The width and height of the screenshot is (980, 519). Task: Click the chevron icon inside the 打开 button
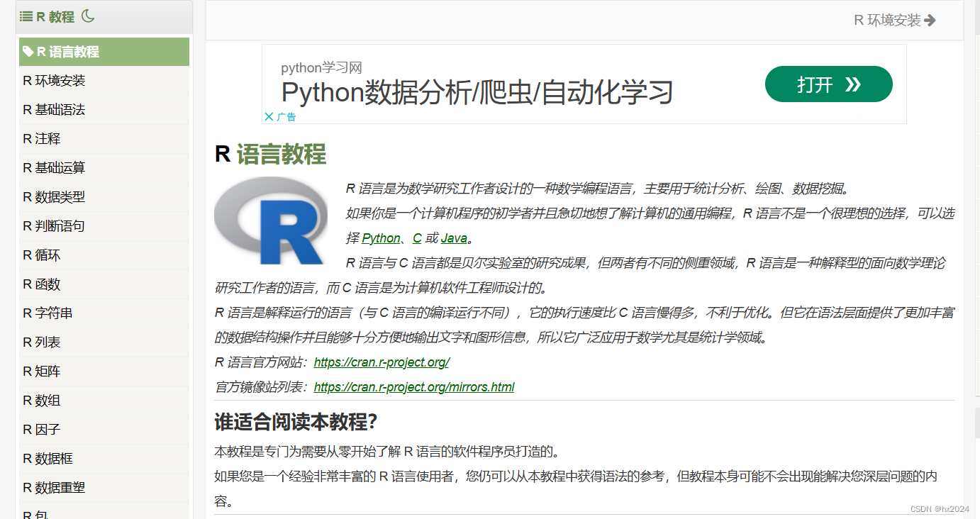(x=852, y=84)
